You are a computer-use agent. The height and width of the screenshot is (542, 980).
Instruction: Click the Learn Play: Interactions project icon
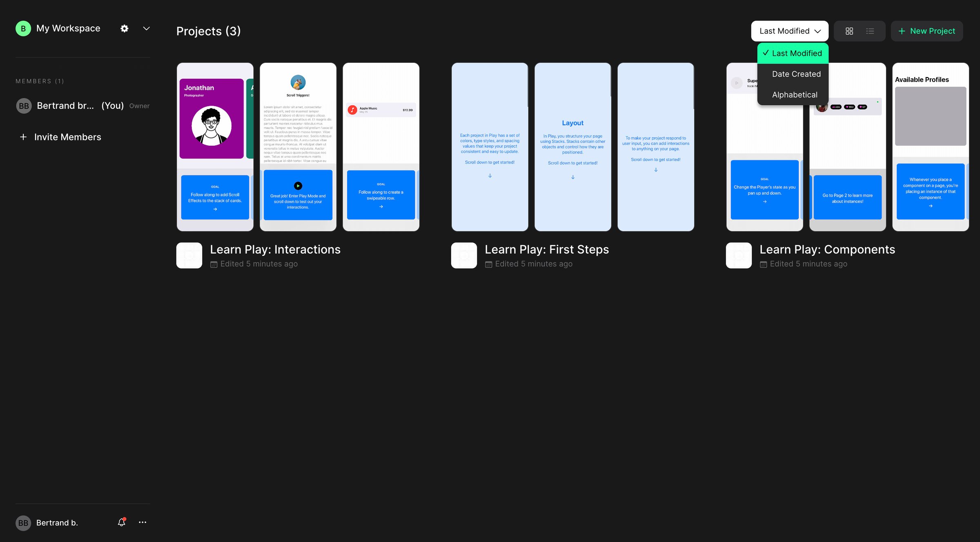coord(189,255)
